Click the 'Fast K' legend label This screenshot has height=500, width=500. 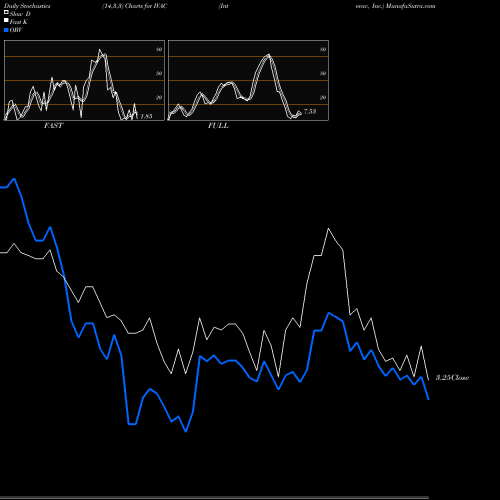pyautogui.click(x=19, y=22)
